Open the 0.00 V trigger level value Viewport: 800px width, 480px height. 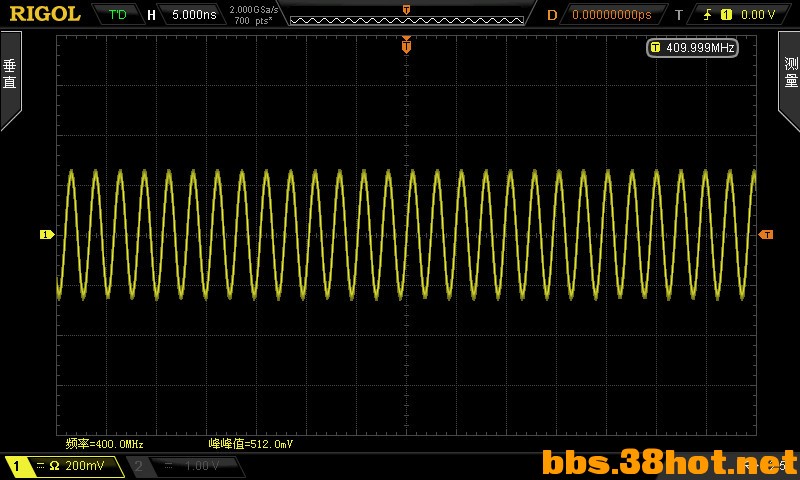pos(758,14)
